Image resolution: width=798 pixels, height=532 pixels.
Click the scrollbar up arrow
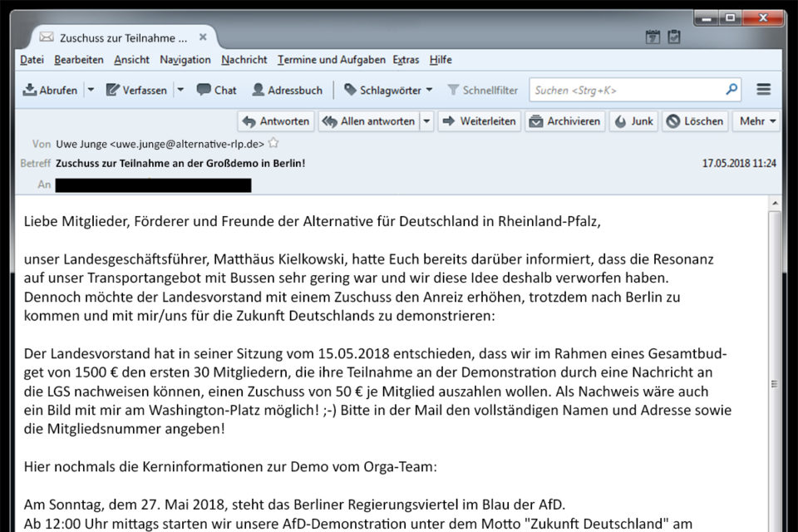click(x=775, y=203)
